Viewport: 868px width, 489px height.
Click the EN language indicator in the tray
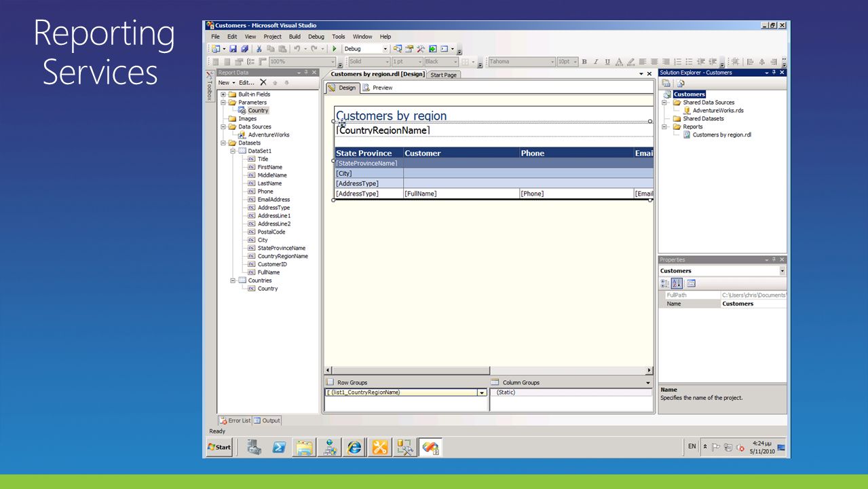[x=692, y=446]
